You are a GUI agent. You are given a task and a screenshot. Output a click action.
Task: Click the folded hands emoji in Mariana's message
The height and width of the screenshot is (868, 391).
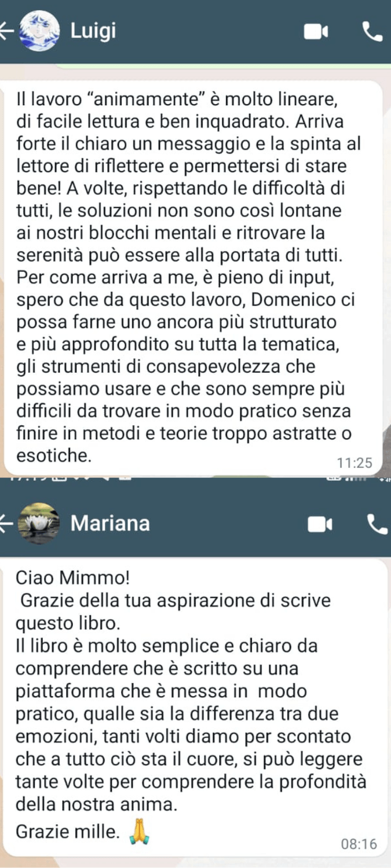click(x=139, y=831)
